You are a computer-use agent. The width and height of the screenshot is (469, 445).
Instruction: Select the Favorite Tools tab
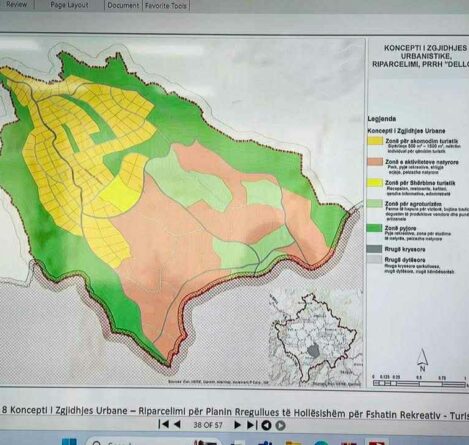pyautogui.click(x=166, y=5)
